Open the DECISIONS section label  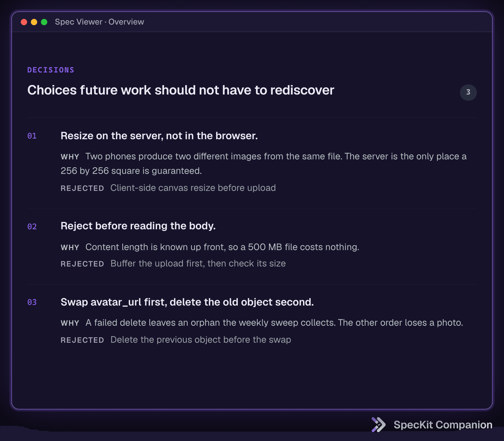coord(51,70)
